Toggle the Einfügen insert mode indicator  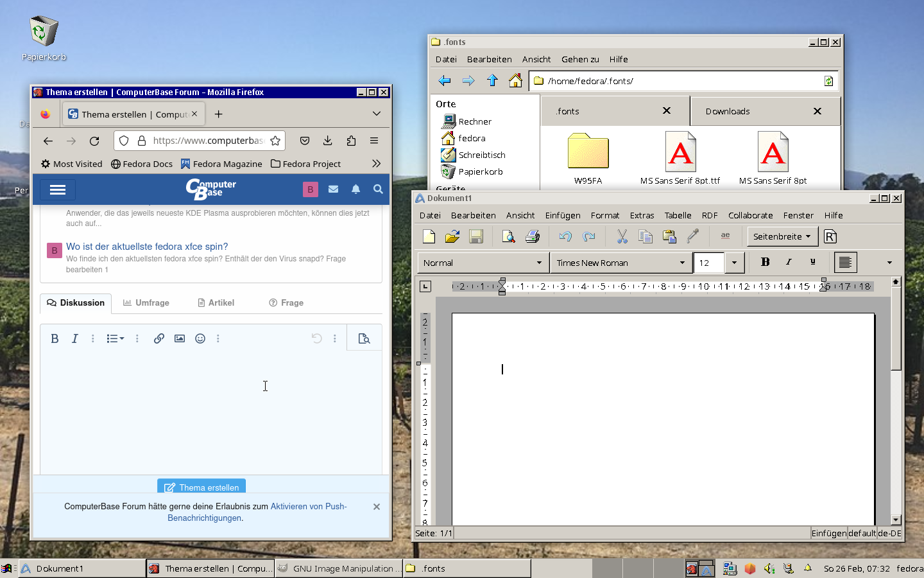coord(829,533)
